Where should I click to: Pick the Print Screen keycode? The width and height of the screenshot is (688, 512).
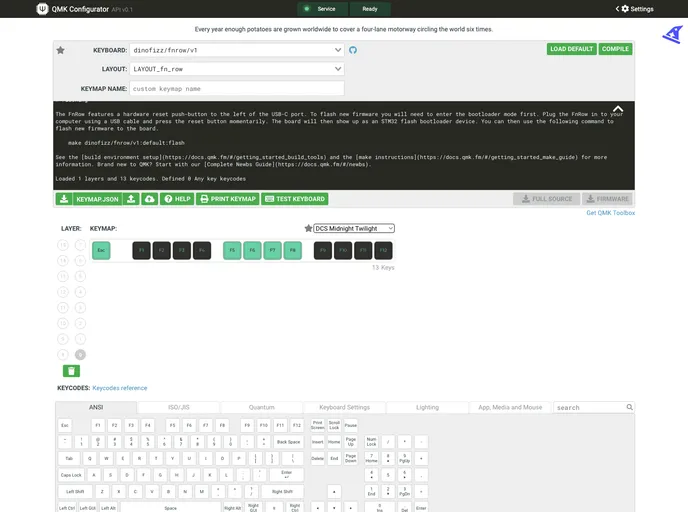tap(317, 425)
